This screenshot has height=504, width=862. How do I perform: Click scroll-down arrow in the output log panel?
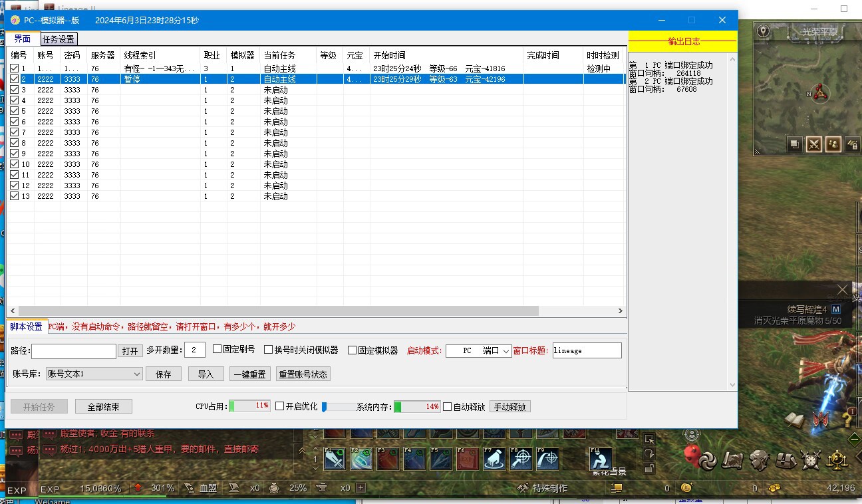coord(732,385)
